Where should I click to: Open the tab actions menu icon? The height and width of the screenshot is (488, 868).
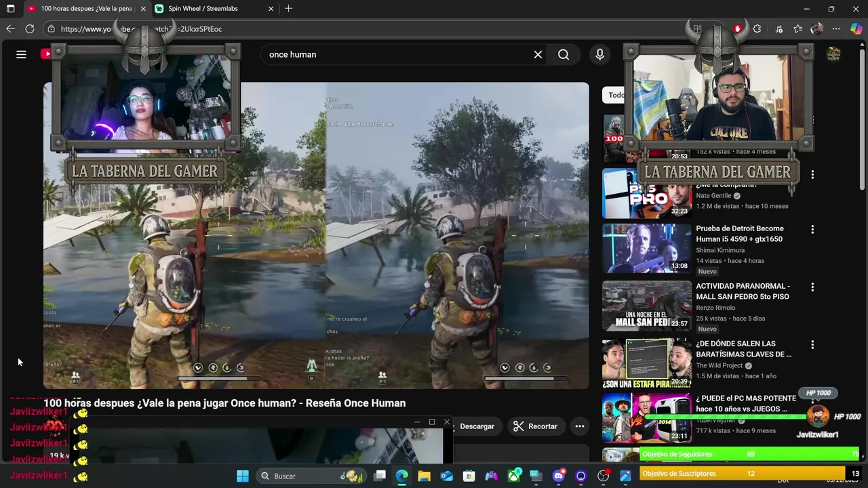click(10, 9)
